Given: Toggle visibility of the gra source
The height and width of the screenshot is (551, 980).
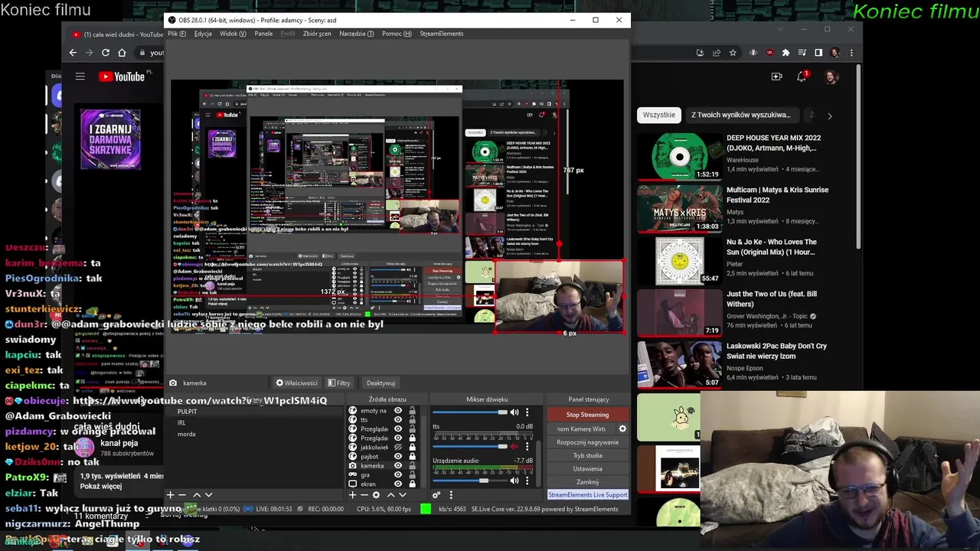Looking at the screenshot, I should click(397, 475).
